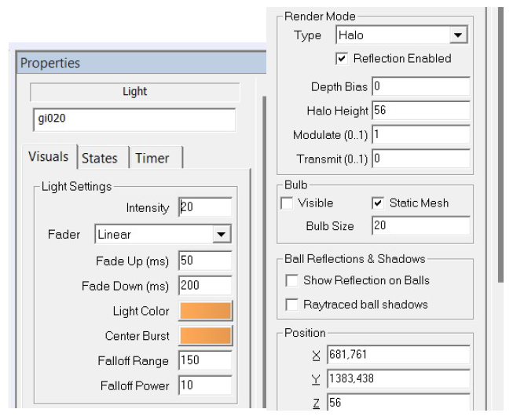The image size is (513, 420).
Task: Switch to the States tab
Action: point(100,159)
